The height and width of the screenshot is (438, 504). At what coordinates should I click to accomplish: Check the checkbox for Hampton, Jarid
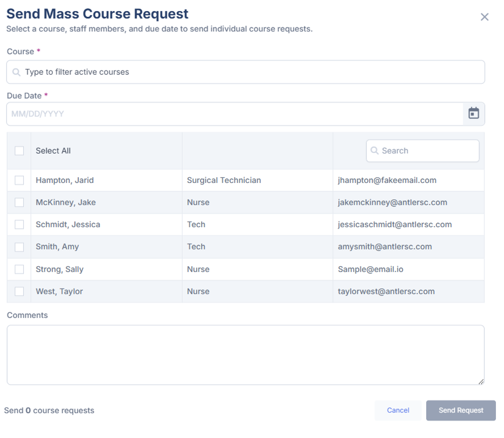coord(19,180)
